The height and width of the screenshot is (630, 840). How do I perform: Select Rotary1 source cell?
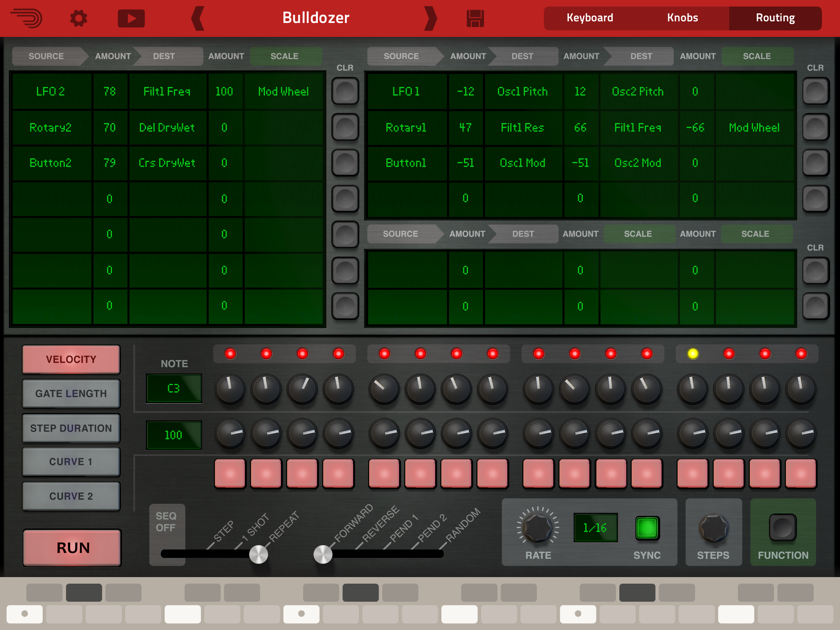(407, 128)
